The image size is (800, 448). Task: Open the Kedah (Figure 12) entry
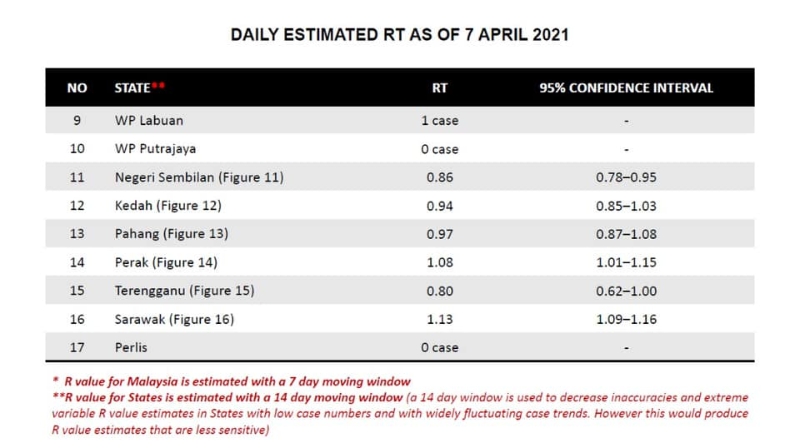(168, 206)
